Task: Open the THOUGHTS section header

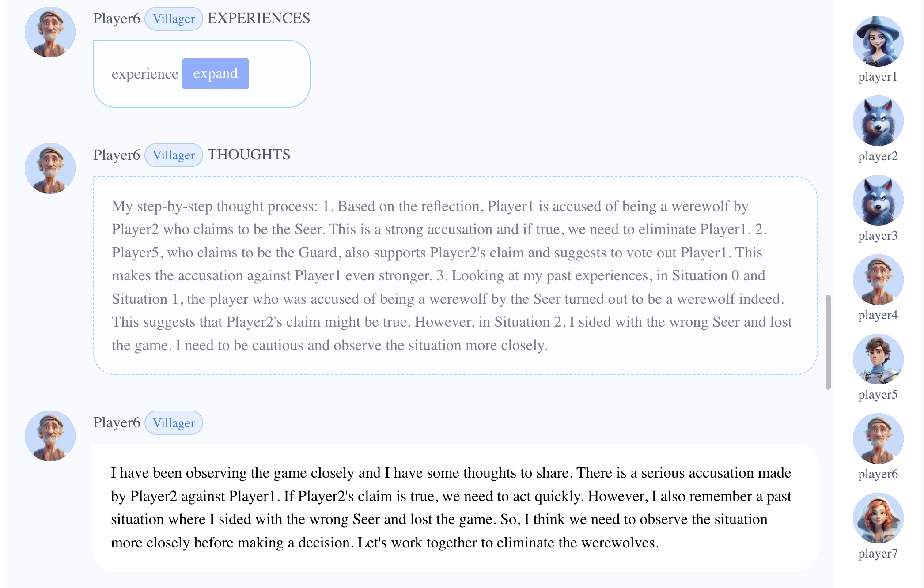Action: point(249,155)
